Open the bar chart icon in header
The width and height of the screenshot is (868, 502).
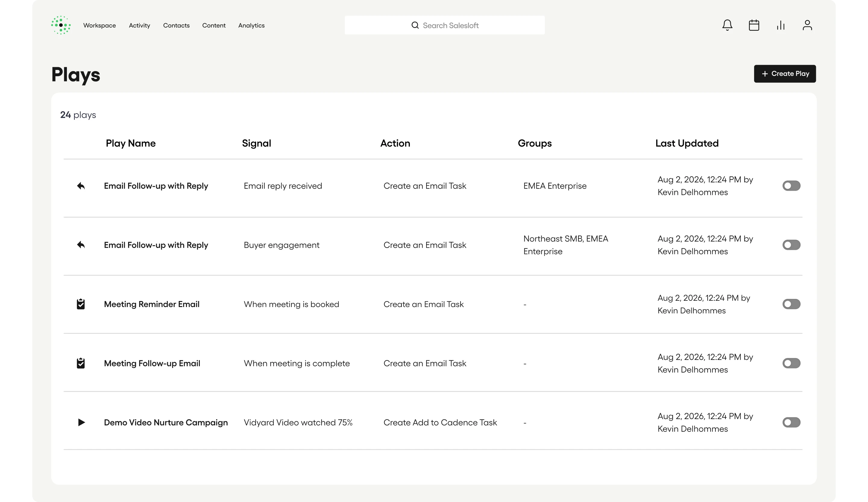[781, 25]
